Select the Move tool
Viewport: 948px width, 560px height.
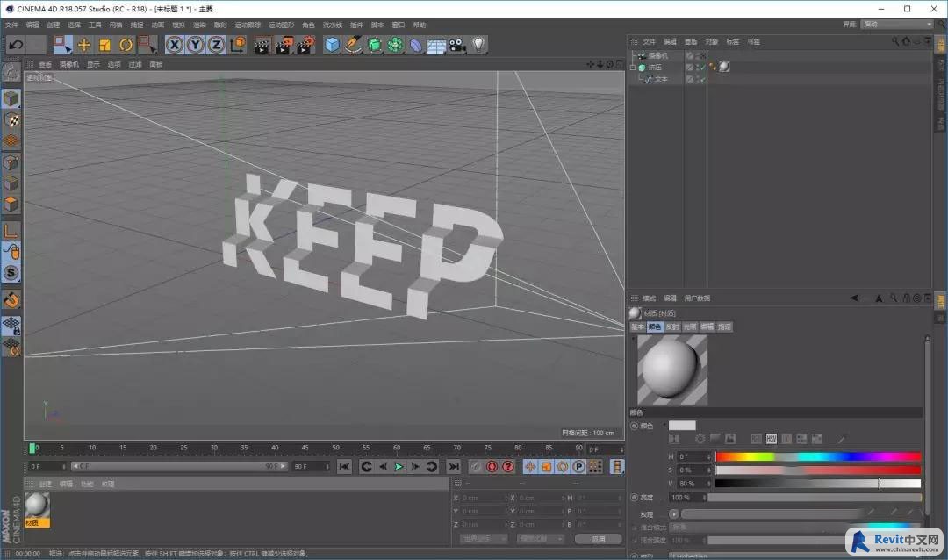click(84, 45)
